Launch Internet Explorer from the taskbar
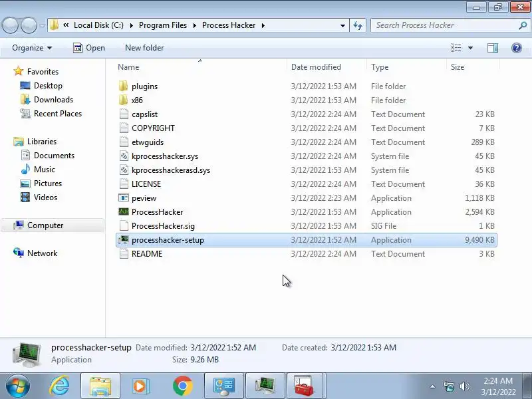The height and width of the screenshot is (399, 532). (59, 386)
